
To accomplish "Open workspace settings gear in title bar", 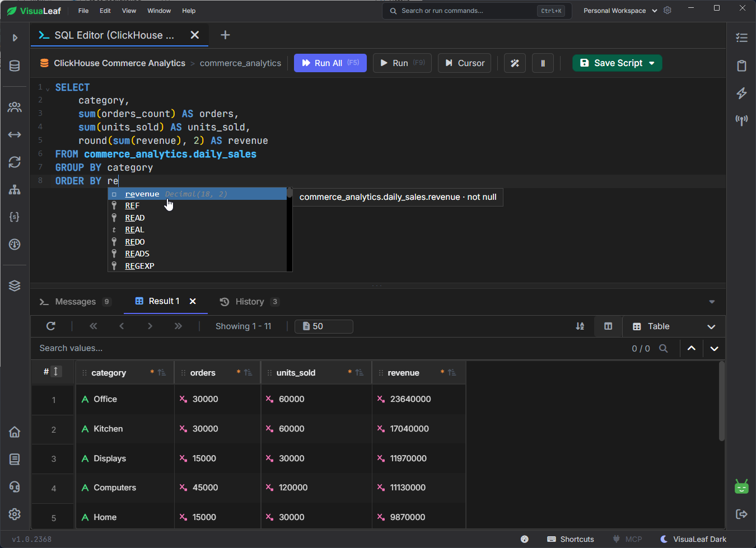I will tap(668, 11).
